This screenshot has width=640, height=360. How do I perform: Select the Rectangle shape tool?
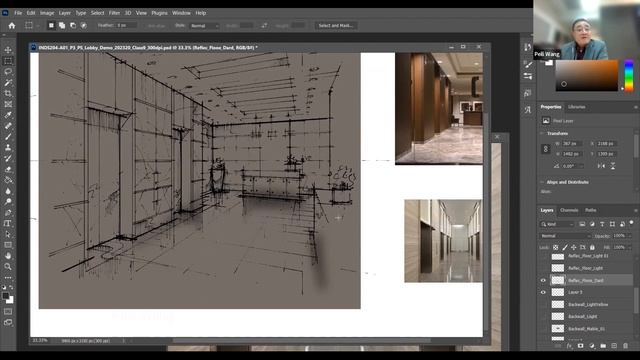pyautogui.click(x=8, y=245)
